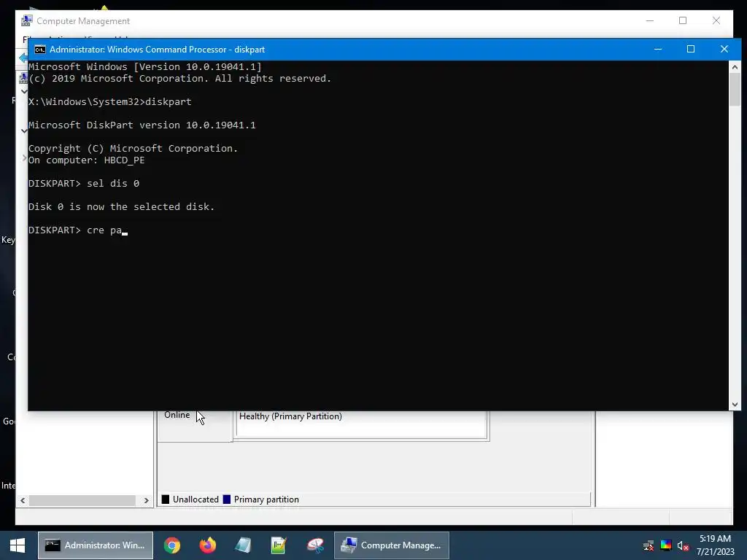Screen dimensions: 747x560
Task: Minimize the Command Processor window
Action: click(658, 49)
